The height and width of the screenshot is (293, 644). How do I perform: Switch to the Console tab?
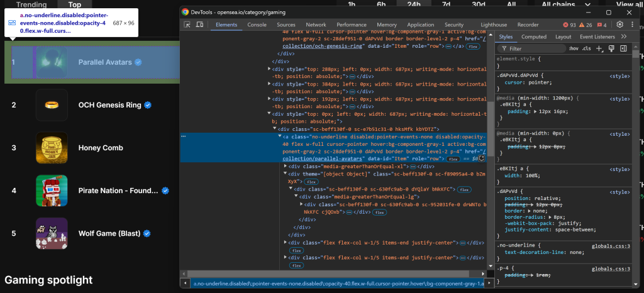pos(257,25)
